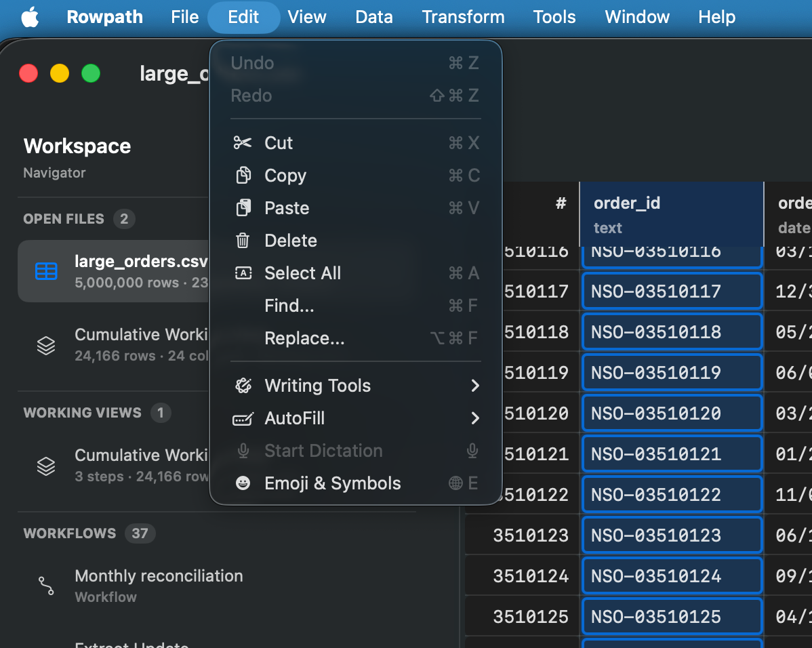Click the Select All label in the Edit menu
The width and height of the screenshot is (812, 648).
point(302,273)
